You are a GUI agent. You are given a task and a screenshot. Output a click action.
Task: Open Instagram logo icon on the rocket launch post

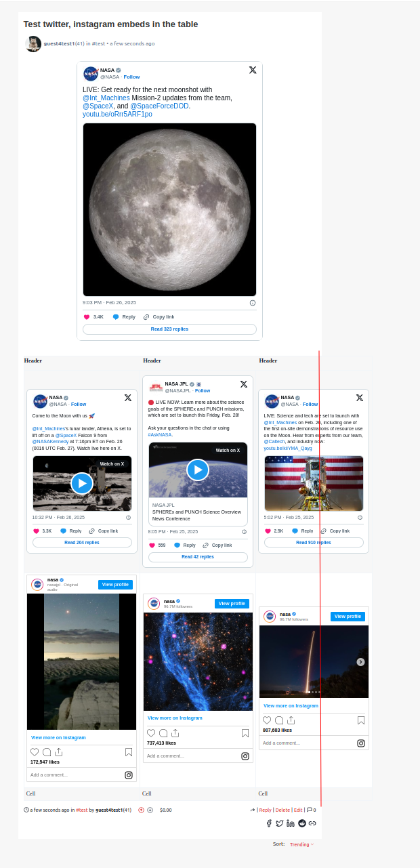[361, 743]
